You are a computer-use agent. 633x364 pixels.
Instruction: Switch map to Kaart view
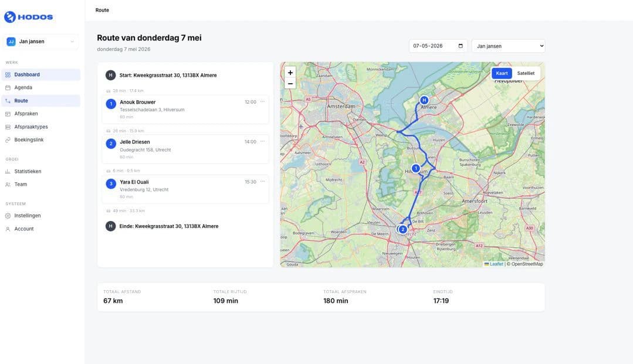click(x=502, y=73)
